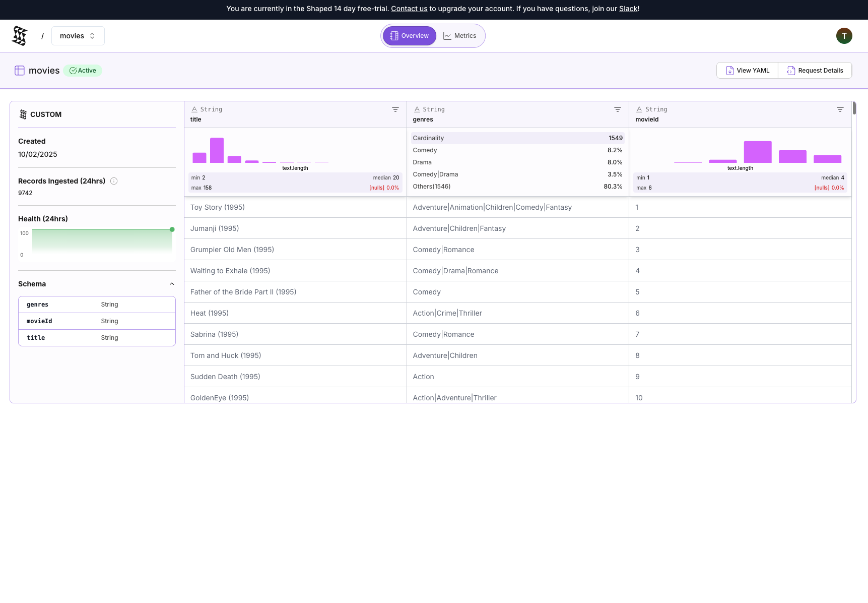Select the genres field in Schema
Screen dimensions: 868x603
38,305
